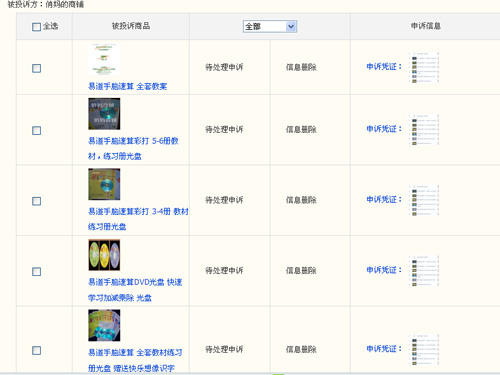The height and width of the screenshot is (375, 500).
Task: View the 3-4册 教材 yellow disc thumbnail
Action: [104, 184]
